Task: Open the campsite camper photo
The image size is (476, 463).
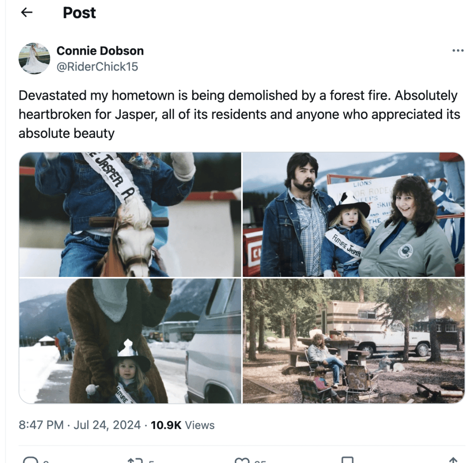Action: 353,341
